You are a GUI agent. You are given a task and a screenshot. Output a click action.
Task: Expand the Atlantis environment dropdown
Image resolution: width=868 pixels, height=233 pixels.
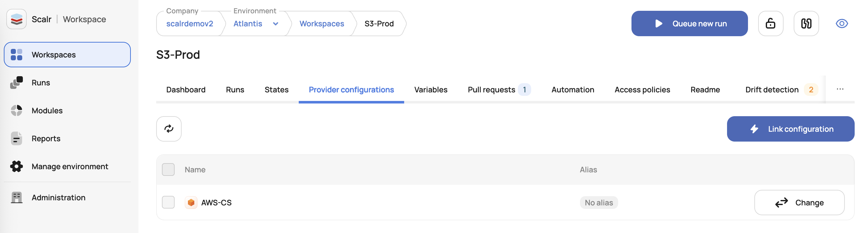[x=275, y=24]
